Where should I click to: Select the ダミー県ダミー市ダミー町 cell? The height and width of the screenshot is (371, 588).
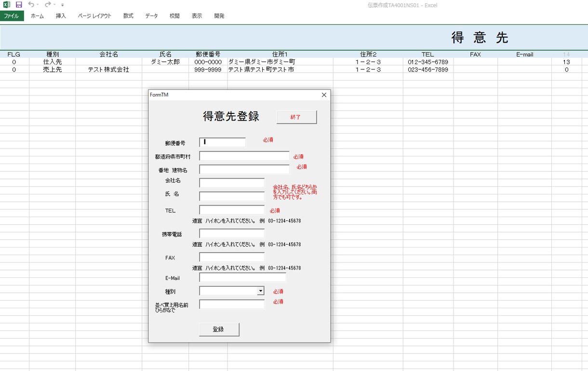tap(280, 62)
